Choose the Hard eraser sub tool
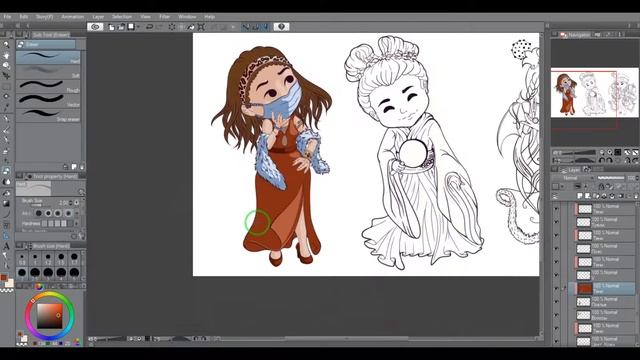Image resolution: width=640 pixels, height=360 pixels. point(48,58)
